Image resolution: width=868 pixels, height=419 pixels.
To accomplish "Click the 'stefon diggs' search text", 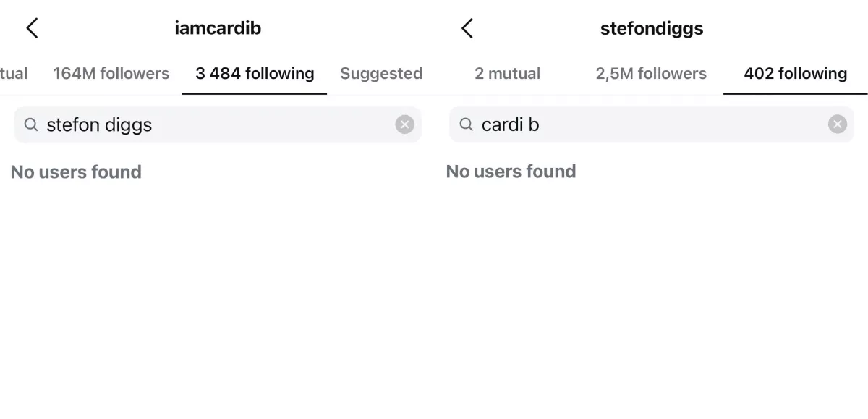I will [98, 124].
